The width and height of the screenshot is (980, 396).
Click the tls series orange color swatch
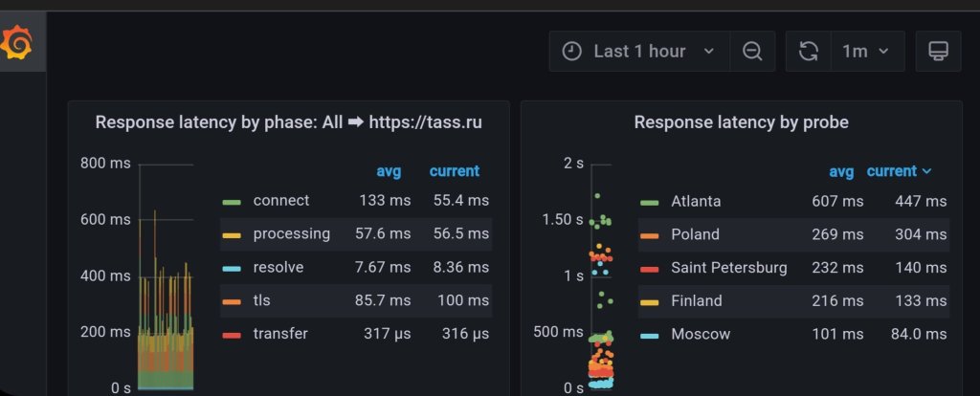tap(232, 301)
